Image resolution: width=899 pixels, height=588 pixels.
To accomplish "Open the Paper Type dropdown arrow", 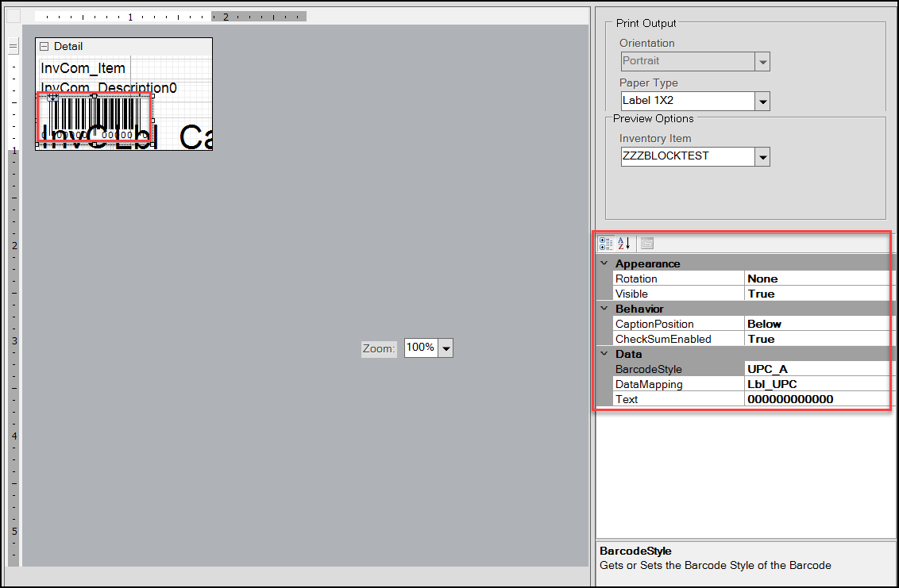I will click(762, 102).
